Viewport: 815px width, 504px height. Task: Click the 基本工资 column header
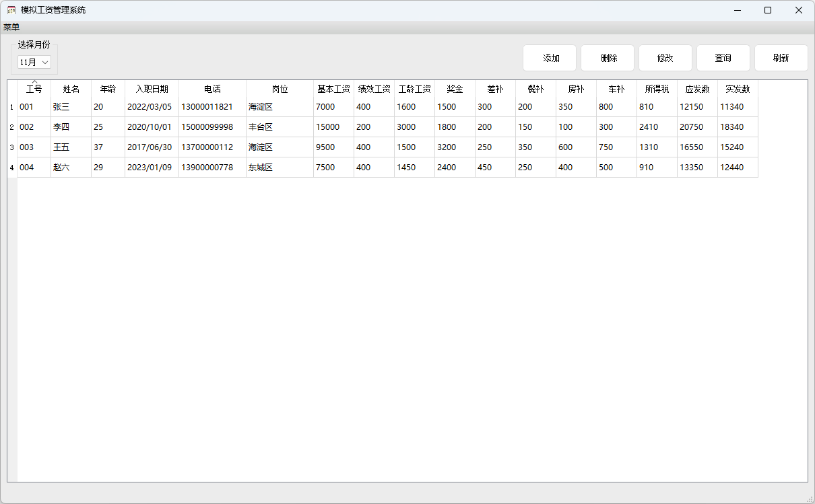(x=334, y=89)
